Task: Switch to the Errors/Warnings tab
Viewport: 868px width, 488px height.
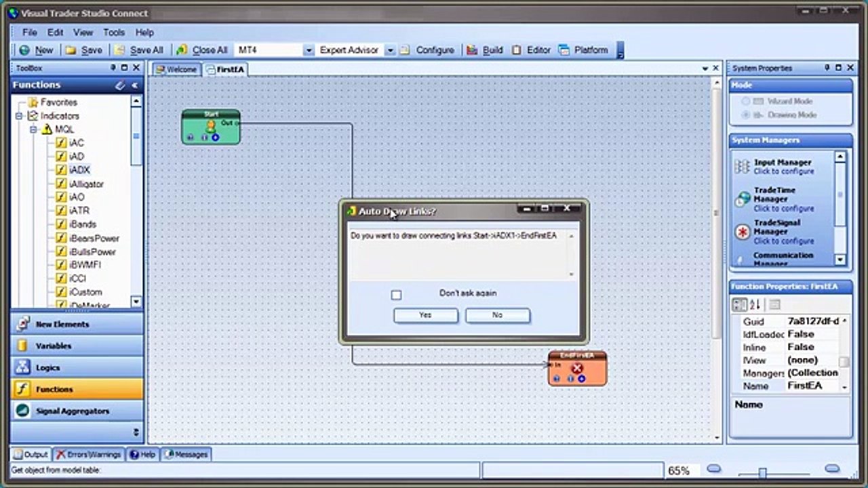Action: 89,454
